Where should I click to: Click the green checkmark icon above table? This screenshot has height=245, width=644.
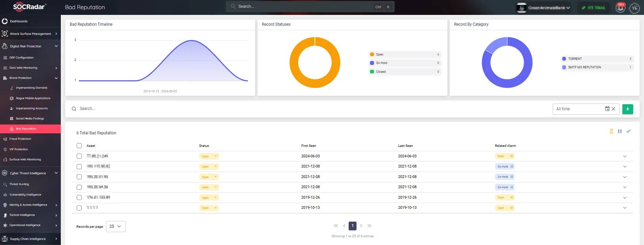628,131
